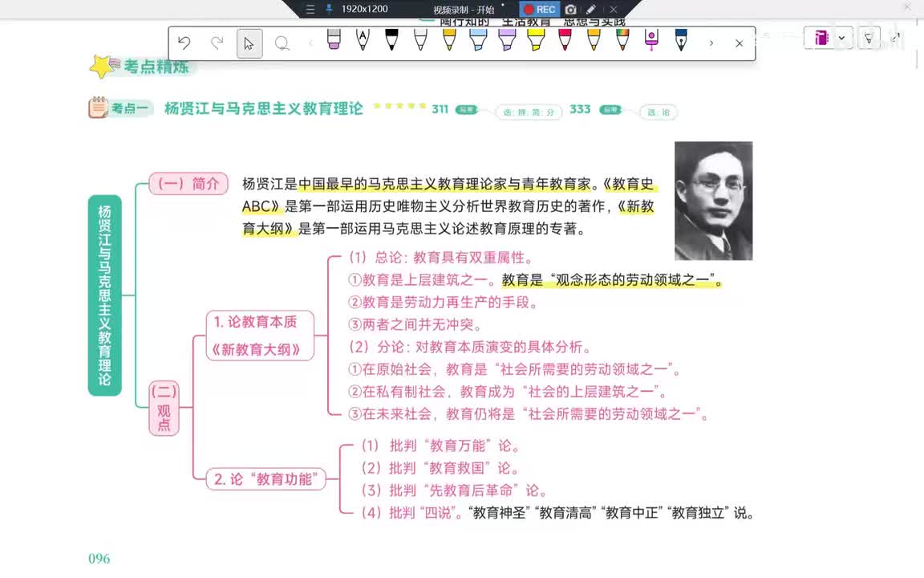
Task: Click the portrait photo of 杨贤江
Action: tap(714, 201)
